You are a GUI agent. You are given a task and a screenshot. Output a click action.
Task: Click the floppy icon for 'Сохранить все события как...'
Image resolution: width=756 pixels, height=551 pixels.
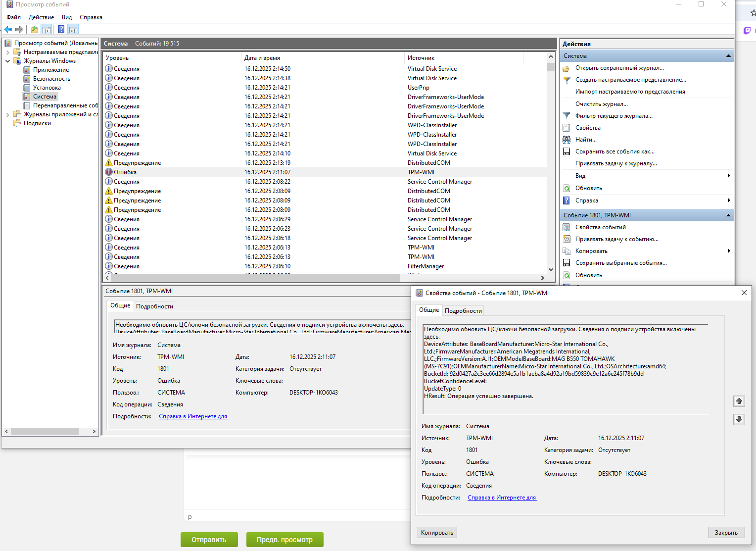tap(567, 151)
